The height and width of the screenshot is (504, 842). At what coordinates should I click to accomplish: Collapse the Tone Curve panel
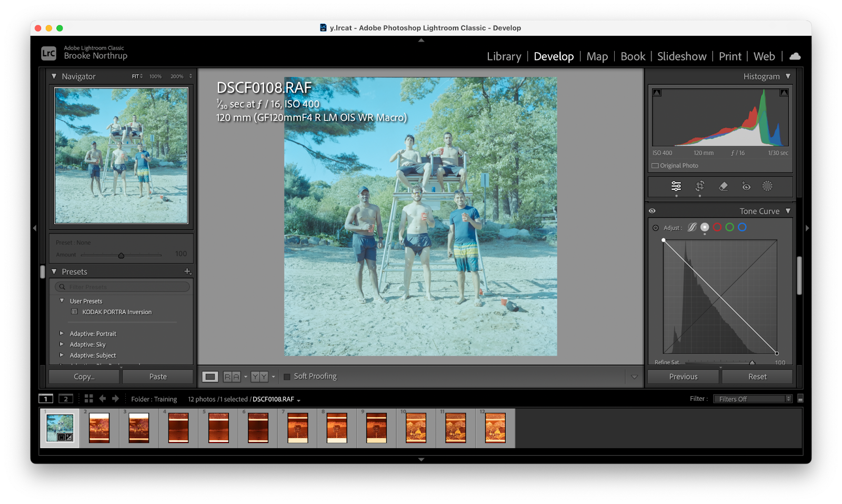788,211
